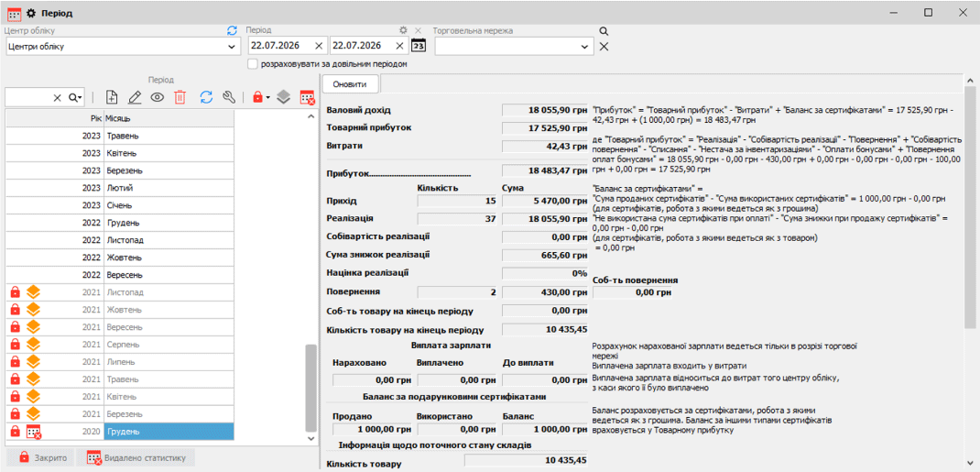Click layers icon in 2021 Березень row
The width and height of the screenshot is (980, 472).
coord(34,414)
